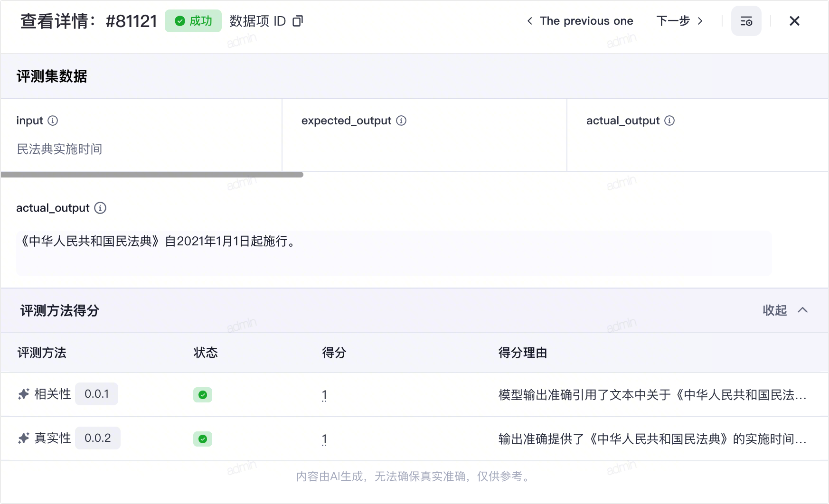Viewport: 829px width, 504px height.
Task: Click the 真实性 evaluator sparkle icon
Action: (24, 438)
